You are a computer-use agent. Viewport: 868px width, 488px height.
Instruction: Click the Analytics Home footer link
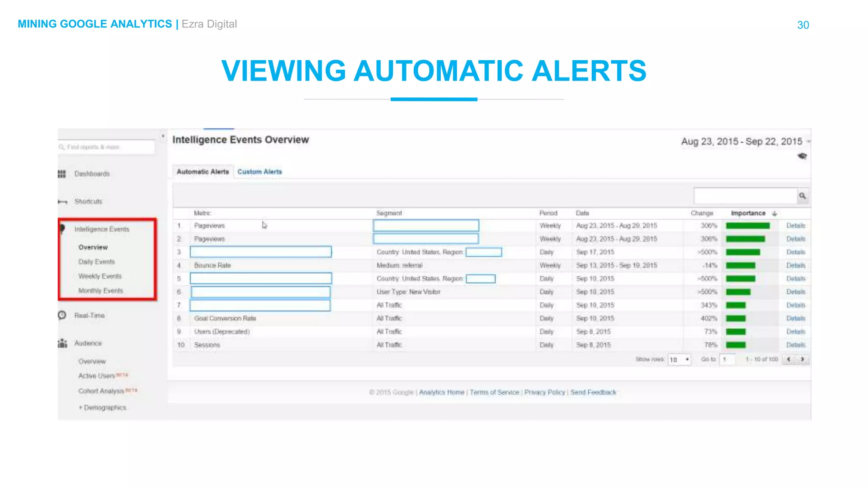(442, 392)
